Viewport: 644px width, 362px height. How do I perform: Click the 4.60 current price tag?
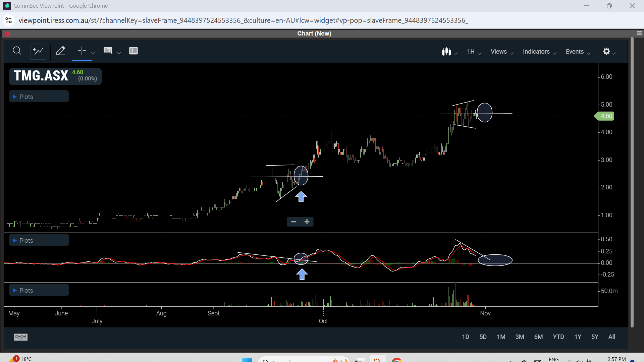point(604,116)
